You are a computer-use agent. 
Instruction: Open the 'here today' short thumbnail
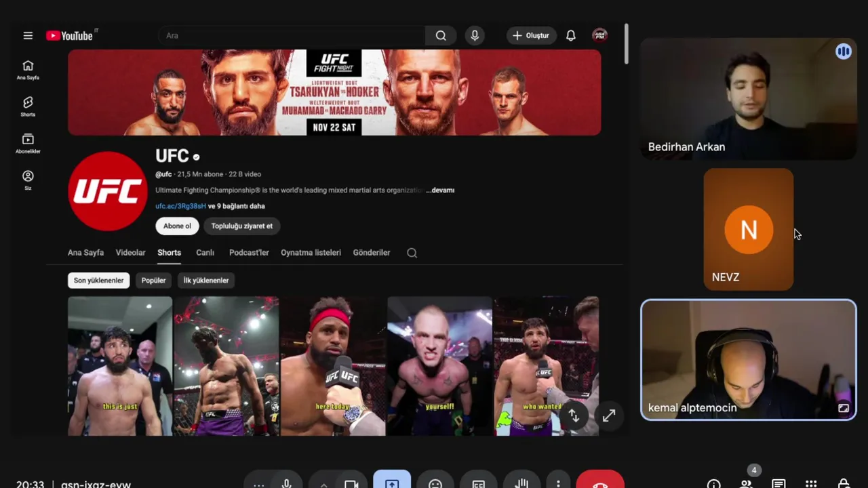333,366
